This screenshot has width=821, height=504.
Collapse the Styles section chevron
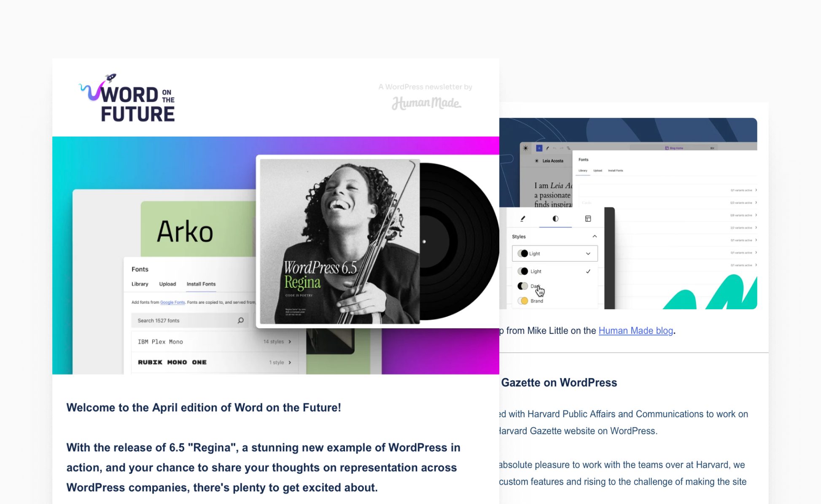coord(595,236)
